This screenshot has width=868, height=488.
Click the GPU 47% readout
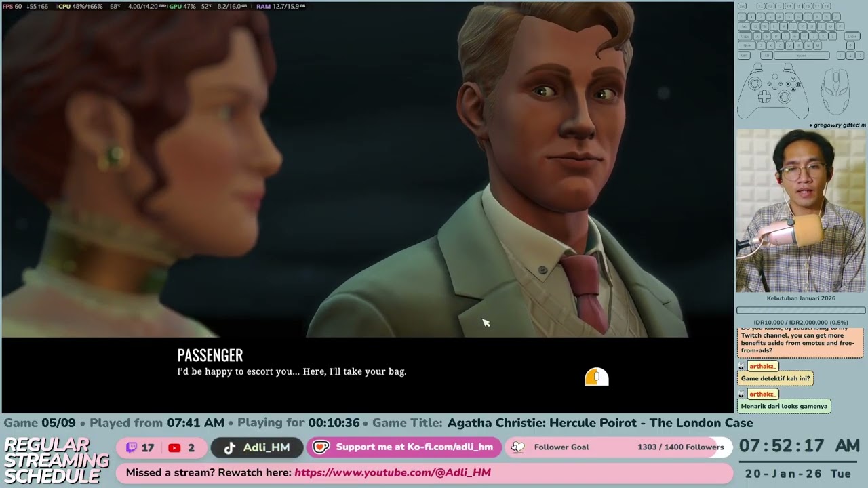(182, 6)
